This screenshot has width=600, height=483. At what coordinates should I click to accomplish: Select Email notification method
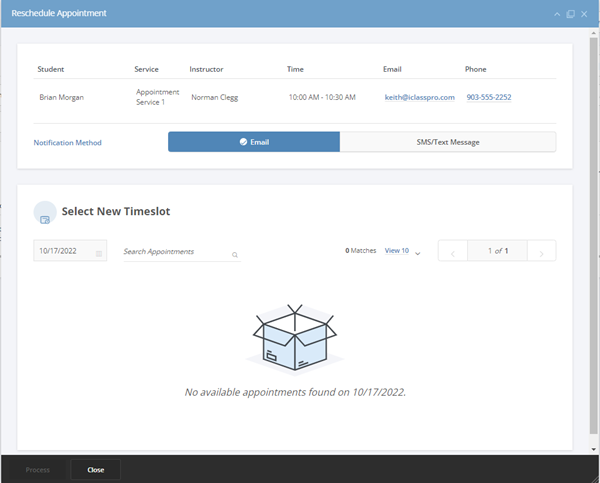[254, 142]
